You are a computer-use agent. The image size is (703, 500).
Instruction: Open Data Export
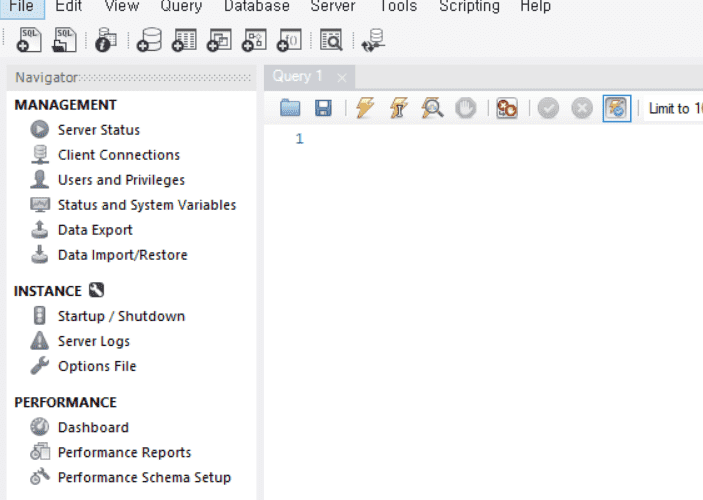(95, 230)
